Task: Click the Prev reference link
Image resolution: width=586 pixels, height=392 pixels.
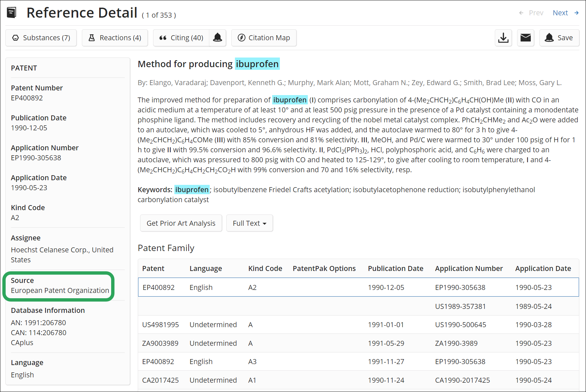Action: (531, 13)
